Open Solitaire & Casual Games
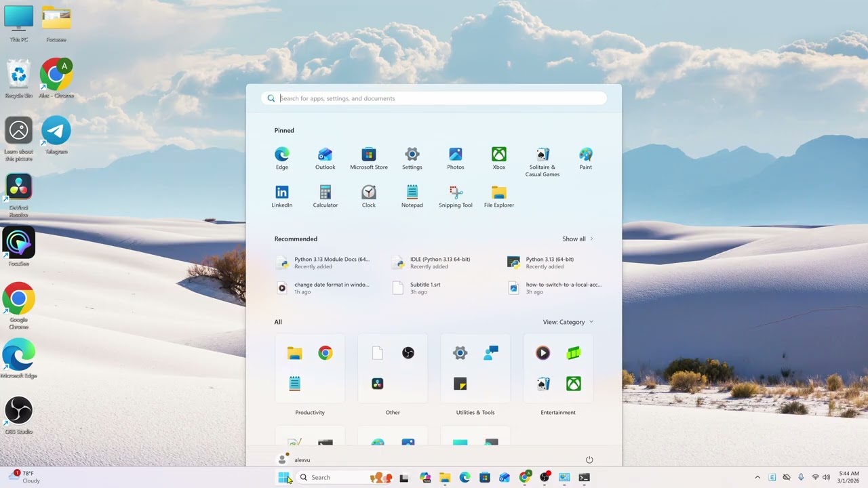This screenshot has width=868, height=488. [542, 162]
